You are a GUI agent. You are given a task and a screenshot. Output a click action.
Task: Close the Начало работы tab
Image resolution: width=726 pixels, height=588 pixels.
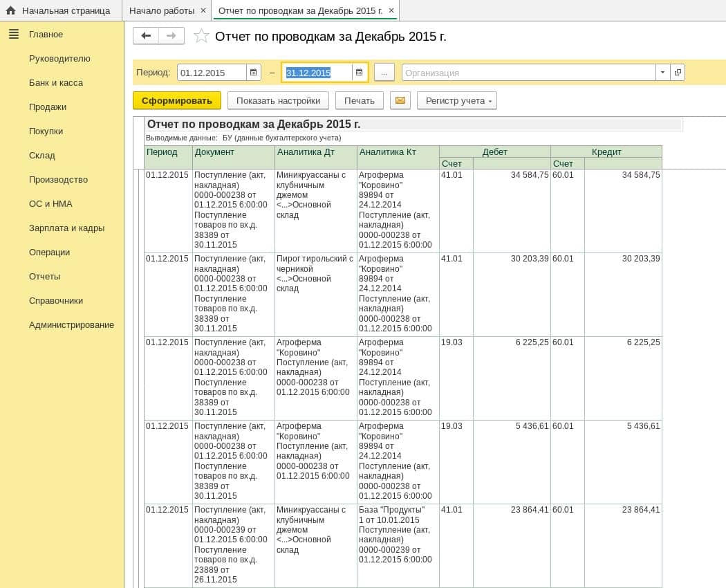tap(203, 10)
